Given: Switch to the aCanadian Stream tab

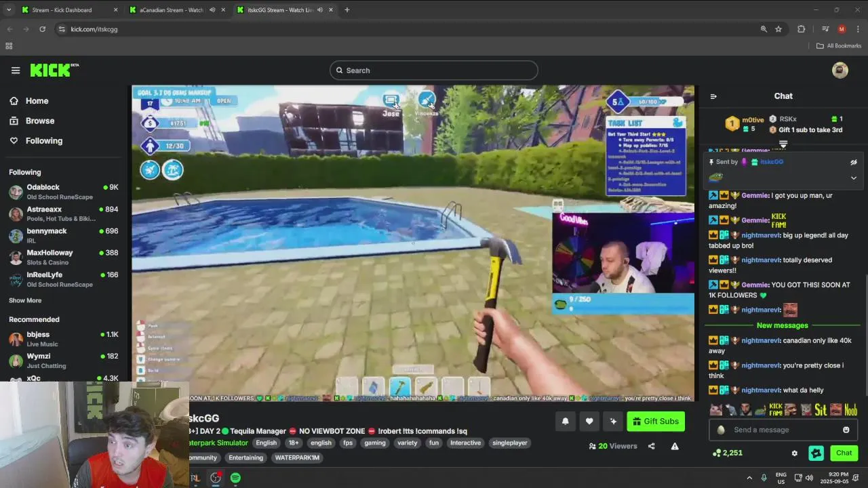Looking at the screenshot, I should coord(178,10).
